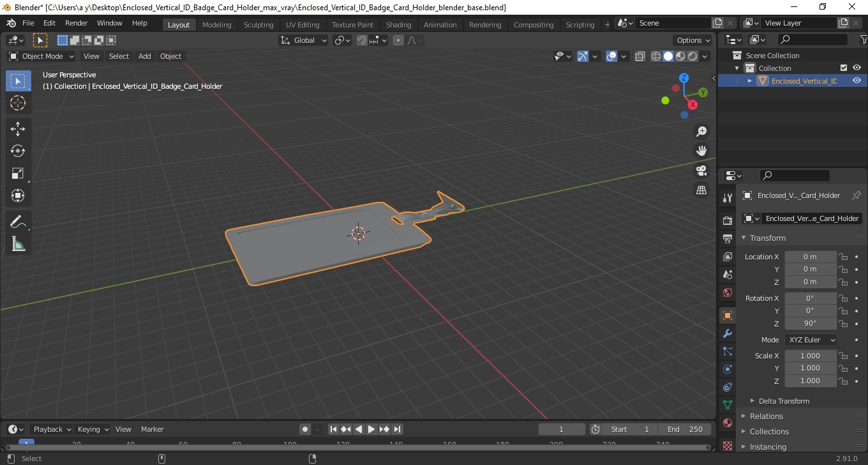Switch orthographic/perspective grid icon
The height and width of the screenshot is (465, 868).
point(701,190)
